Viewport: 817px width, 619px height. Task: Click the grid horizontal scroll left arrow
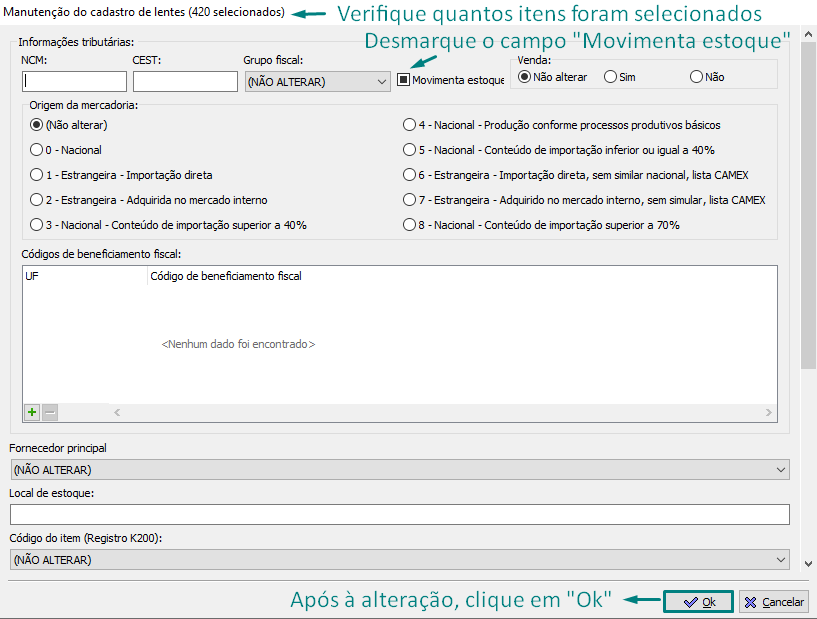[117, 412]
